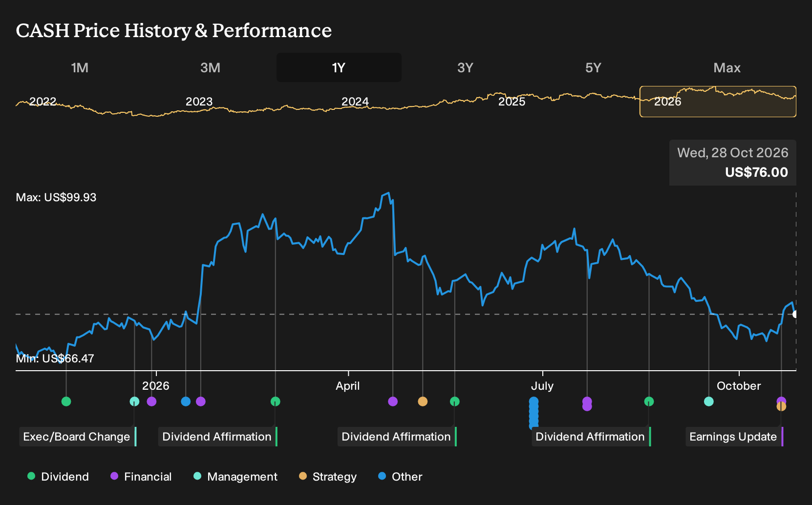Choose the 1Y time range tab
Screen dimensions: 812x505
pos(339,67)
